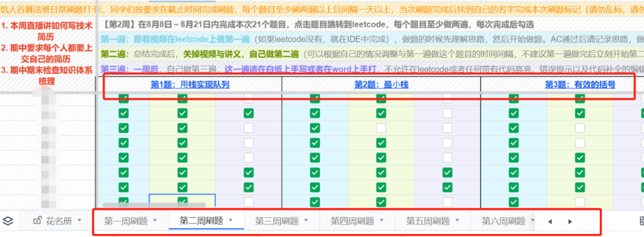Click the horizontal scrollbar thumb above the tabs
This screenshot has height=237, width=644.
click(154, 205)
